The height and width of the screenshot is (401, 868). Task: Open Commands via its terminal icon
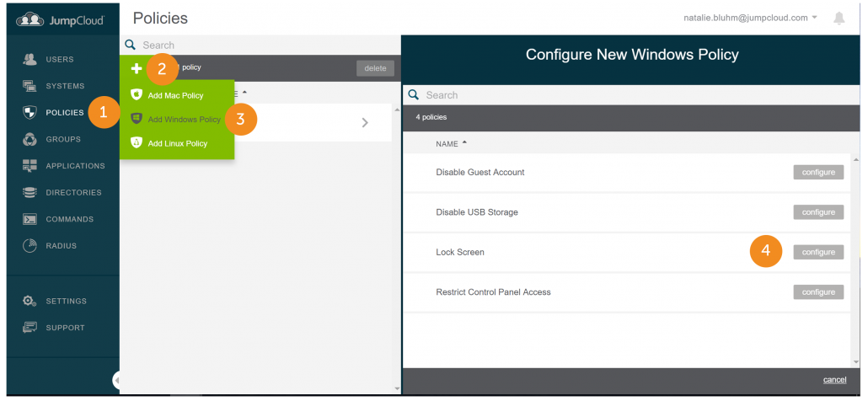coord(29,219)
